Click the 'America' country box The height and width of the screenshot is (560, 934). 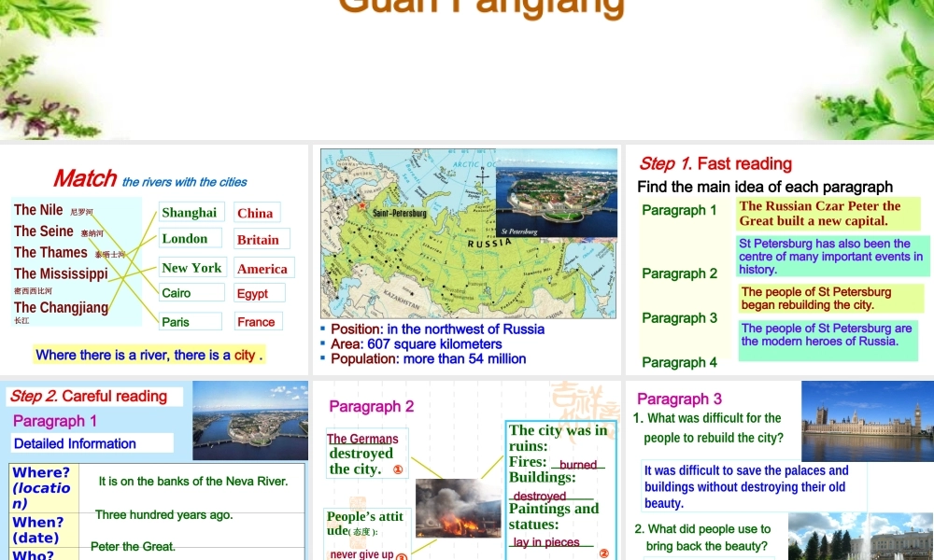(x=264, y=269)
